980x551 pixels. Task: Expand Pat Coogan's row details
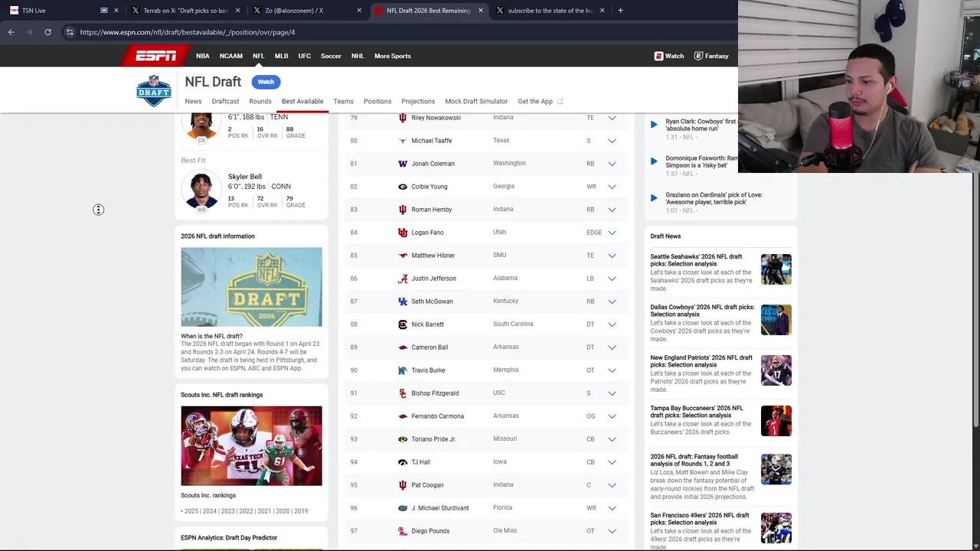coord(612,485)
